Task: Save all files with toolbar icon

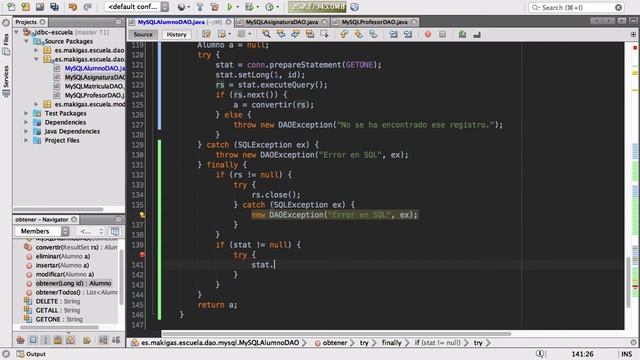Action: tap(54, 7)
